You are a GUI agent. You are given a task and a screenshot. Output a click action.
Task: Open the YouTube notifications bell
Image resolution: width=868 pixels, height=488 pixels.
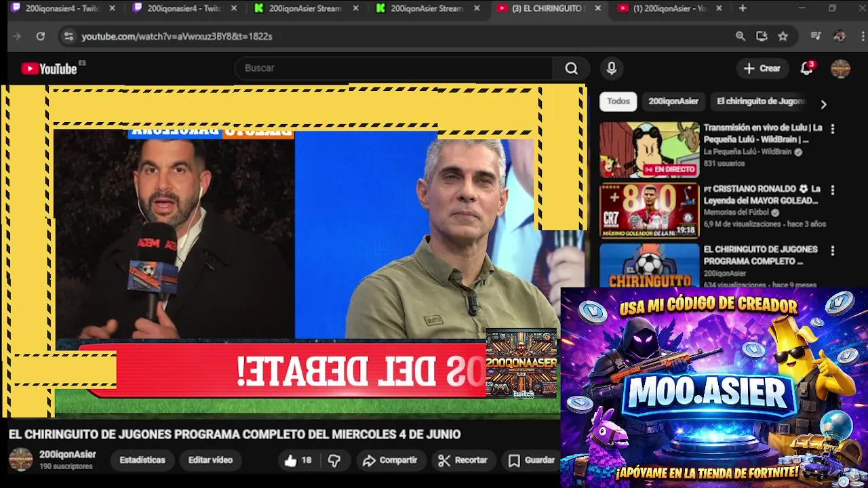point(806,68)
